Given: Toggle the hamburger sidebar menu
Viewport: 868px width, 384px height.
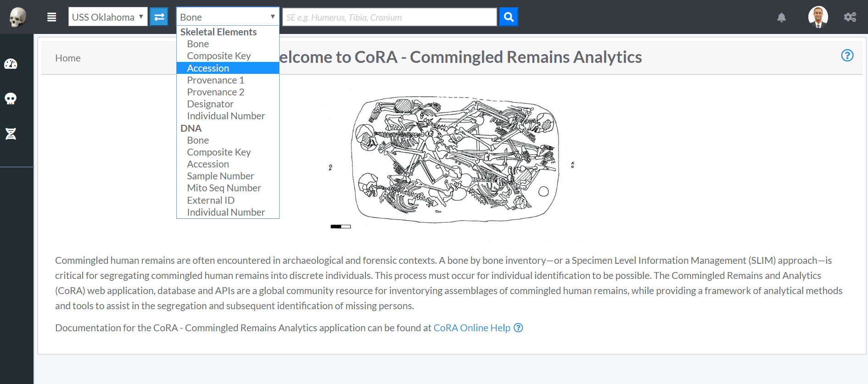Looking at the screenshot, I should [52, 17].
